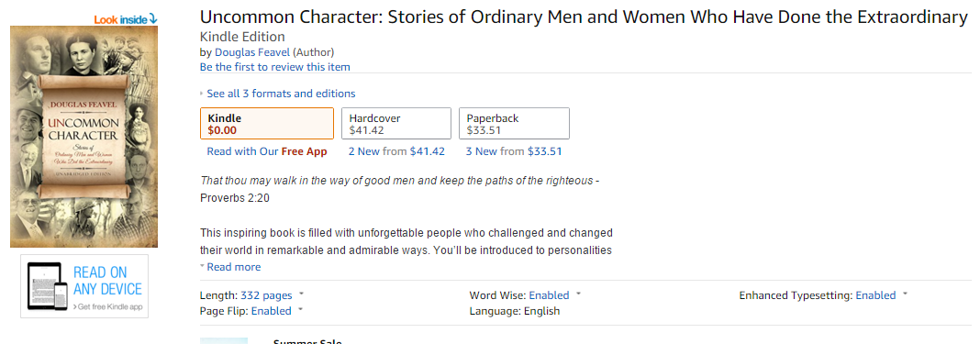
Task: Open the Word Wise Enabled dropdown arrow
Action: 579,294
